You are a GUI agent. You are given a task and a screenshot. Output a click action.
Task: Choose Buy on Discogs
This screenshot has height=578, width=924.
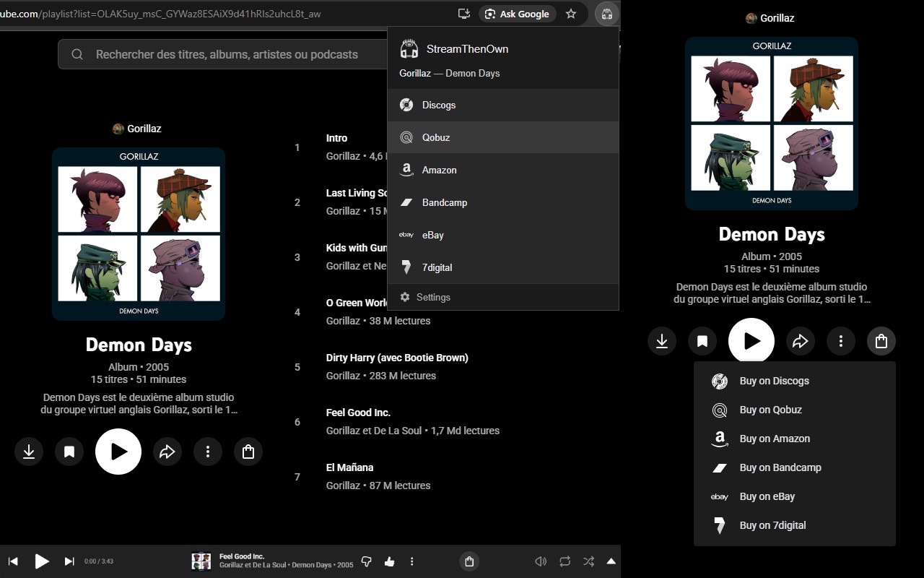(795, 381)
